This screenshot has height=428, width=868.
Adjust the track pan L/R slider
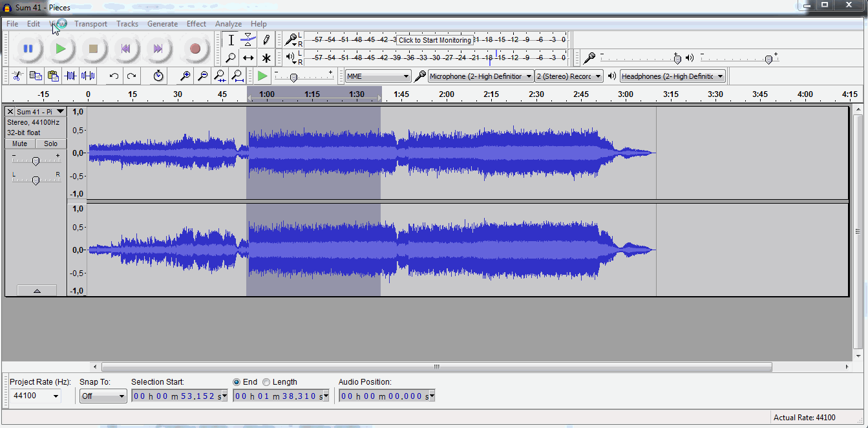coord(36,180)
